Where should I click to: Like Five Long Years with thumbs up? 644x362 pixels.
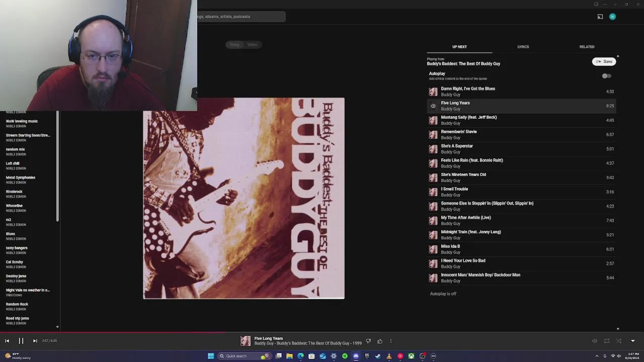click(x=380, y=341)
